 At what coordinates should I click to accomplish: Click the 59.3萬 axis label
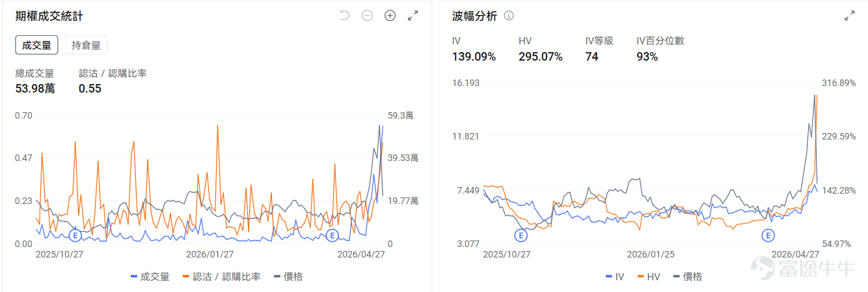(400, 115)
